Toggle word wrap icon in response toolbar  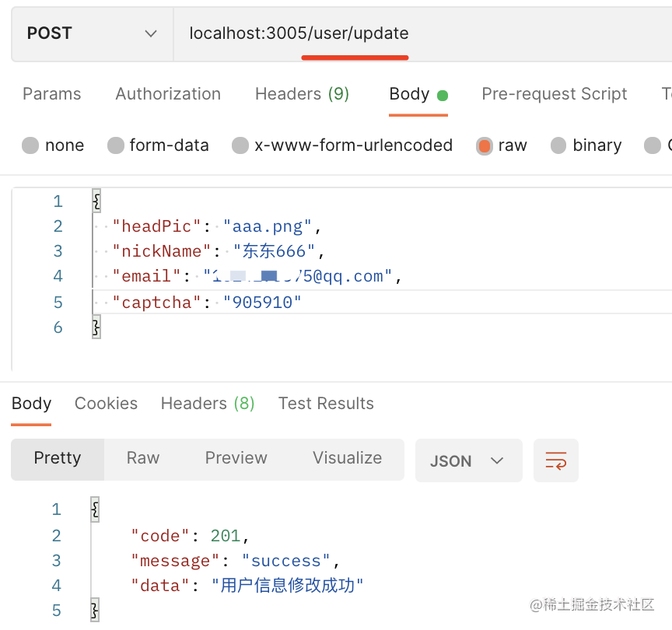pyautogui.click(x=555, y=460)
